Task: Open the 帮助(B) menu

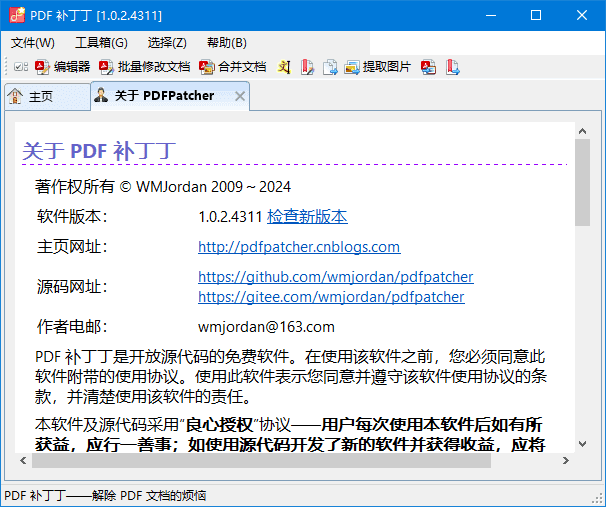Action: [226, 43]
